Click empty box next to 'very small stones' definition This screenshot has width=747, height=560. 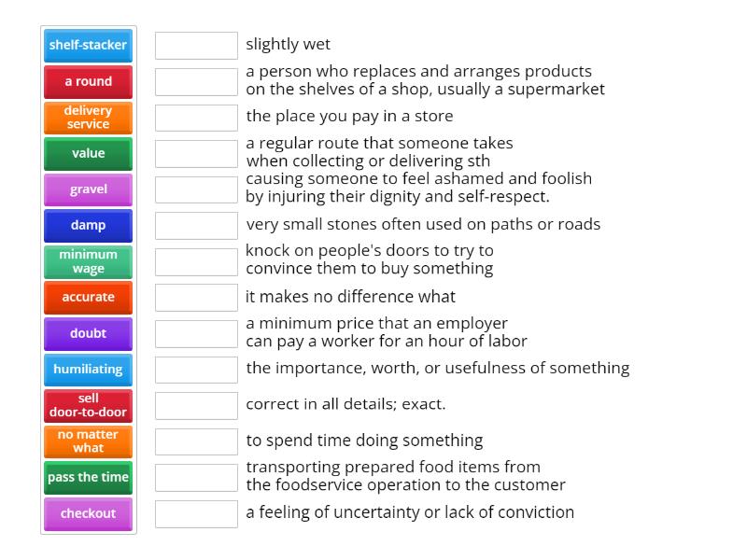point(196,225)
